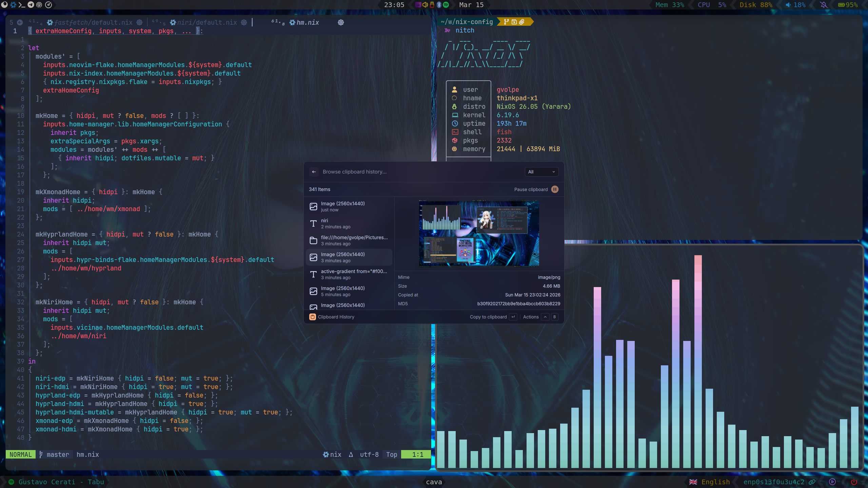The width and height of the screenshot is (868, 488).
Task: Click the red power icon in bottom bar
Action: [854, 482]
